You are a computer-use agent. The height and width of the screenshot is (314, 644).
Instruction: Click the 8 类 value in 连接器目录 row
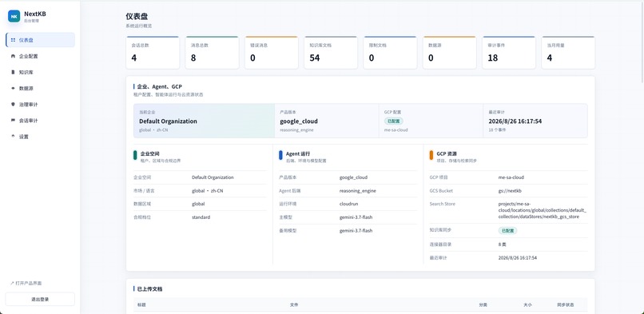click(503, 244)
